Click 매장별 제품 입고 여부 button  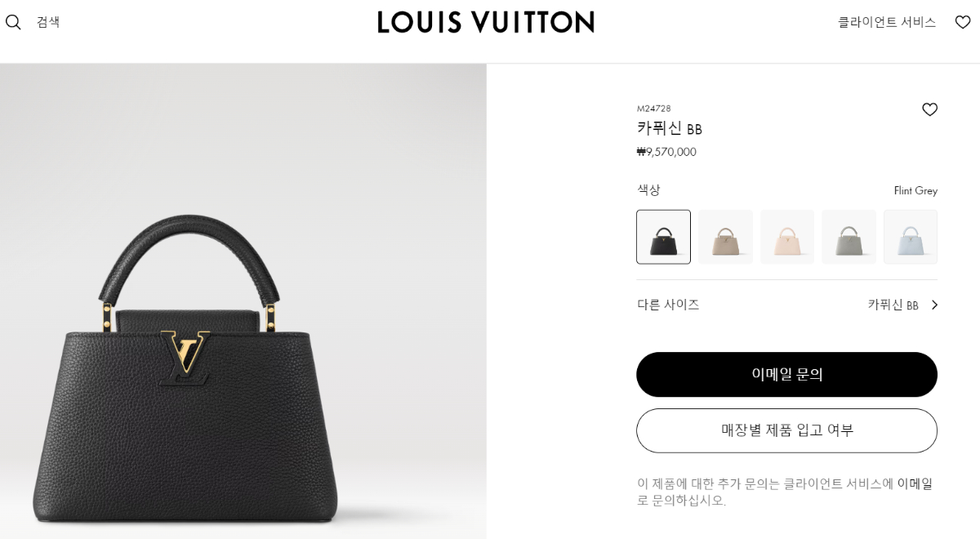click(786, 430)
